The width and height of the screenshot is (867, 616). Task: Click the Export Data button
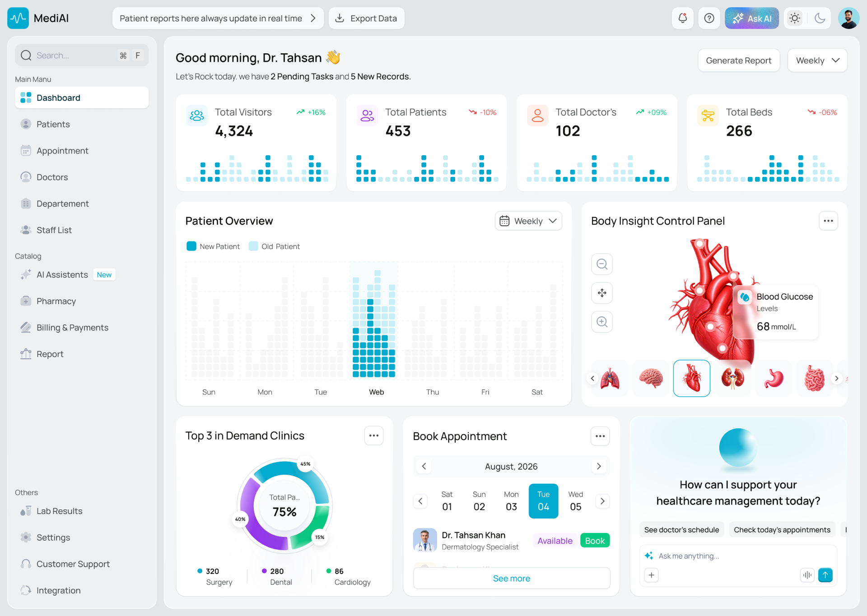[366, 18]
